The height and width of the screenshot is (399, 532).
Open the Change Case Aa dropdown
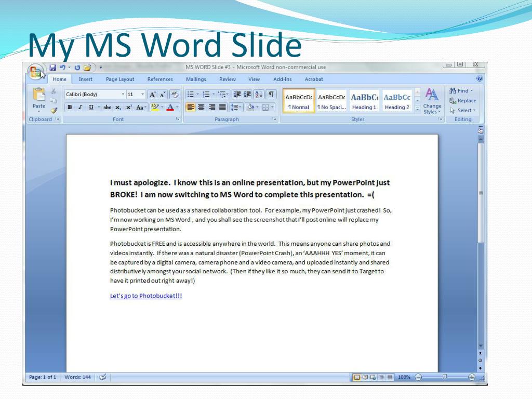[x=141, y=108]
